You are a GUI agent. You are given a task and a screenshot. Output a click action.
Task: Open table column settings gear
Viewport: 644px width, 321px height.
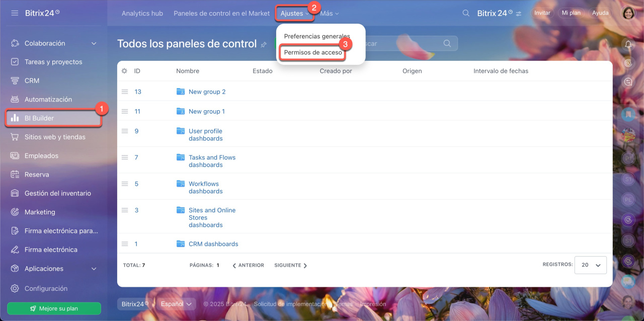tap(124, 71)
